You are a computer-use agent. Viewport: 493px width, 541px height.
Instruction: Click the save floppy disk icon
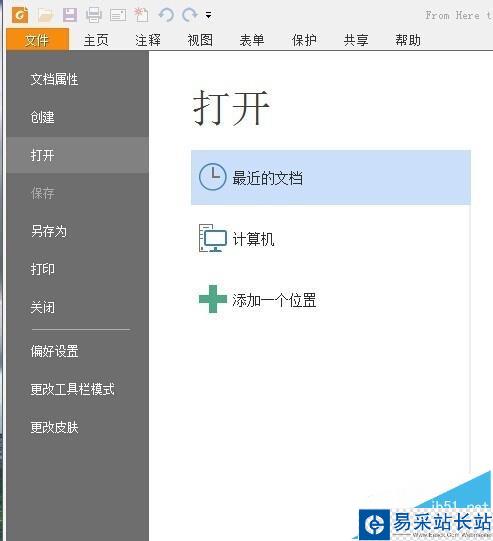(x=70, y=15)
